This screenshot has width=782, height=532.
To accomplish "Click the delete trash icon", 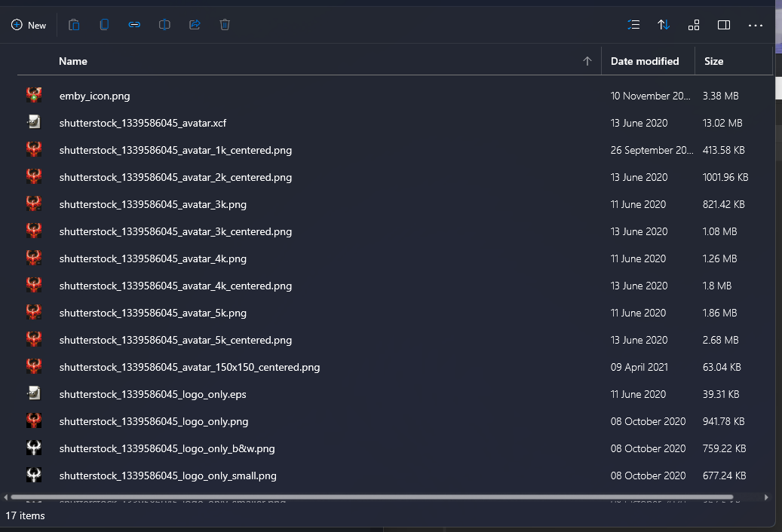I will (225, 25).
